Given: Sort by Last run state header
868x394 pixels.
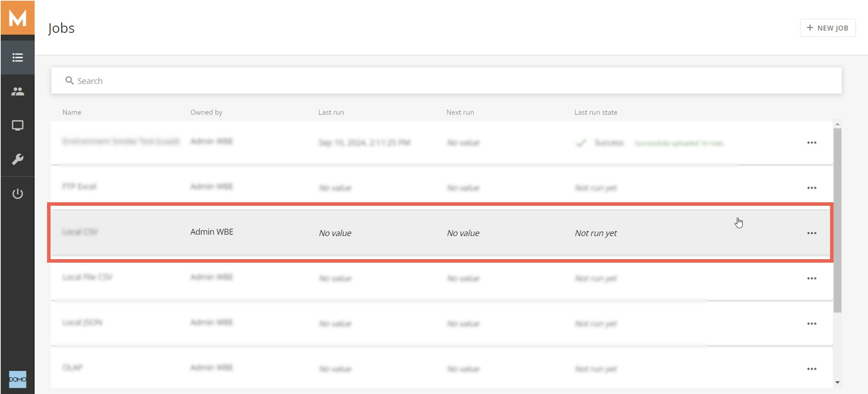Looking at the screenshot, I should coord(596,112).
